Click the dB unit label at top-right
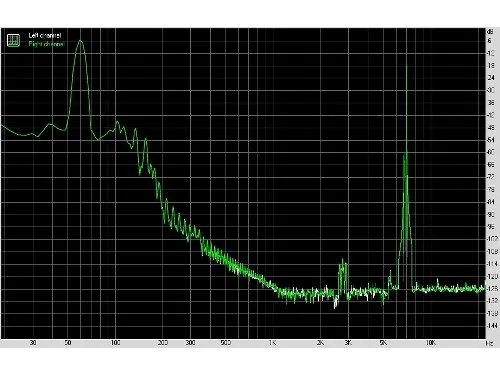 (x=490, y=32)
